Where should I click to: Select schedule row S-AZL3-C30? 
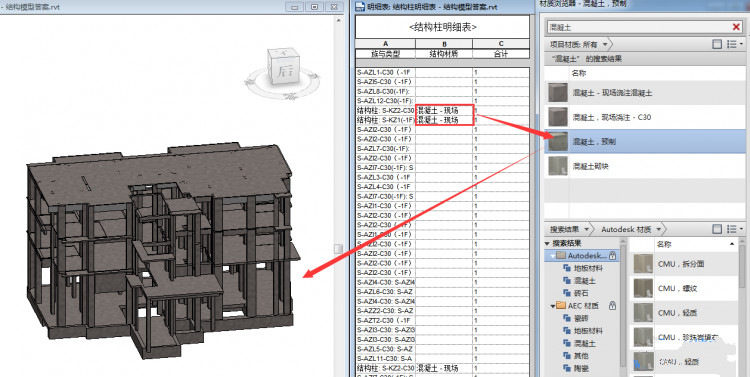(442, 177)
